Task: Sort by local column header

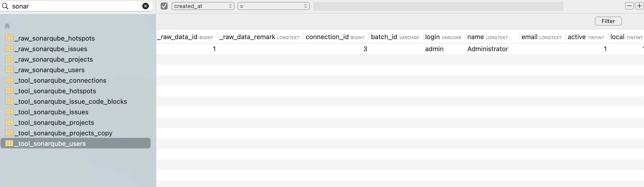Action: [x=626, y=37]
